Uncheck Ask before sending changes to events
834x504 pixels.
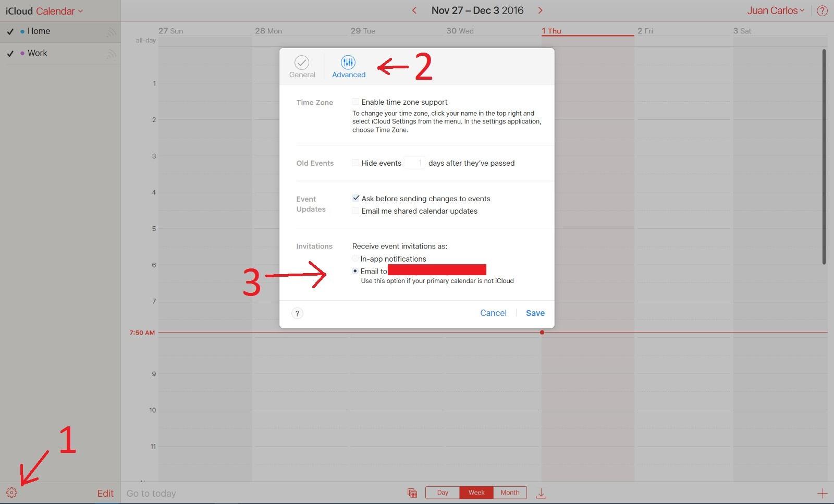click(x=355, y=198)
